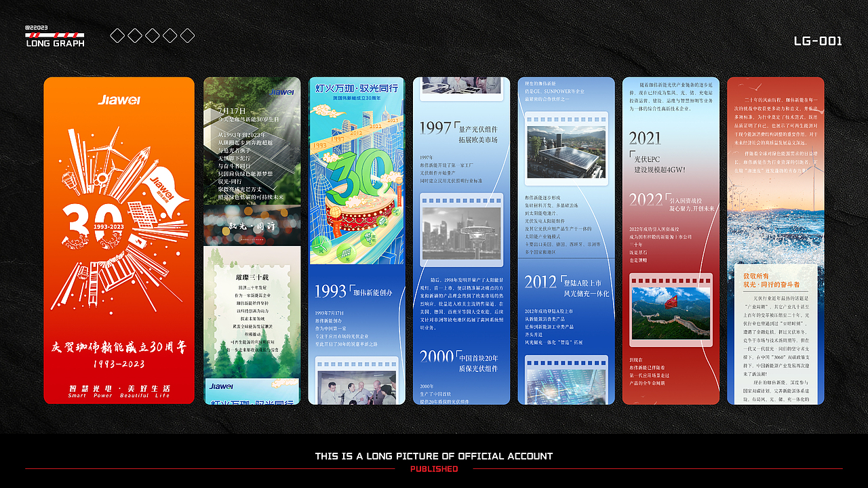Click the 灯火万珈·驭光同行 title
Image resolution: width=868 pixels, height=488 pixels.
coord(357,88)
